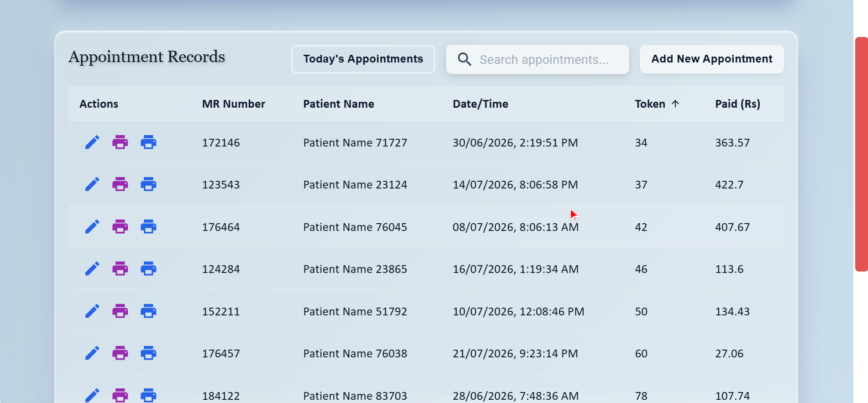Sort by MR Number column

click(x=233, y=104)
